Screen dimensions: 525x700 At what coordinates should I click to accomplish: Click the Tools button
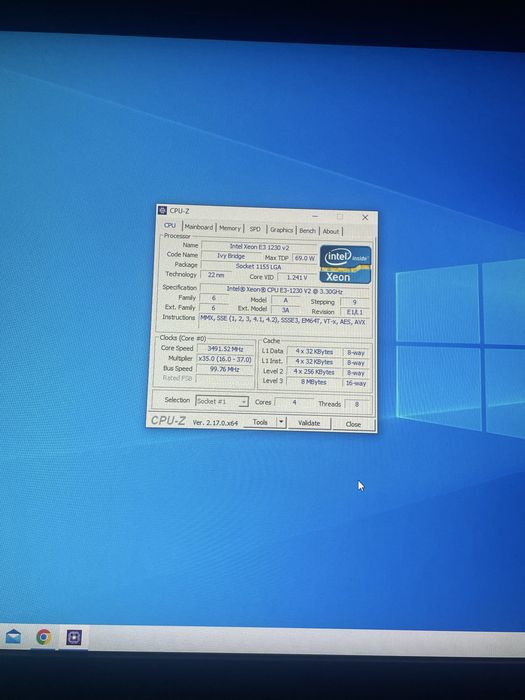pyautogui.click(x=260, y=422)
